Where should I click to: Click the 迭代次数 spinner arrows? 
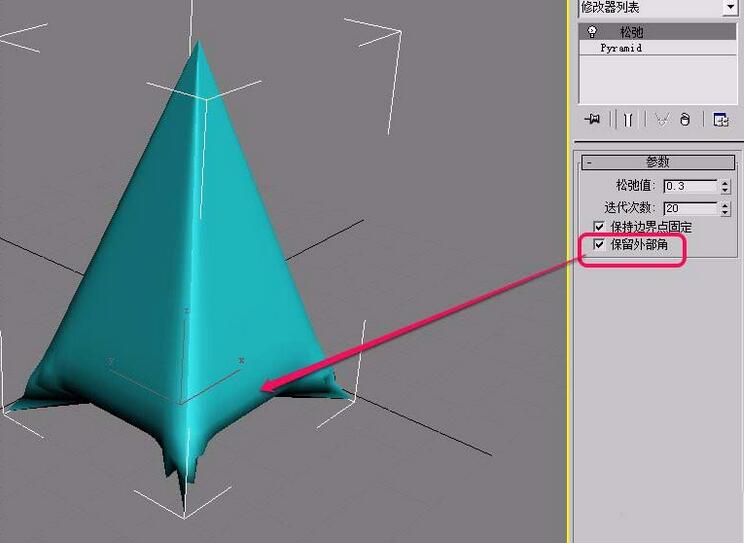[725, 208]
